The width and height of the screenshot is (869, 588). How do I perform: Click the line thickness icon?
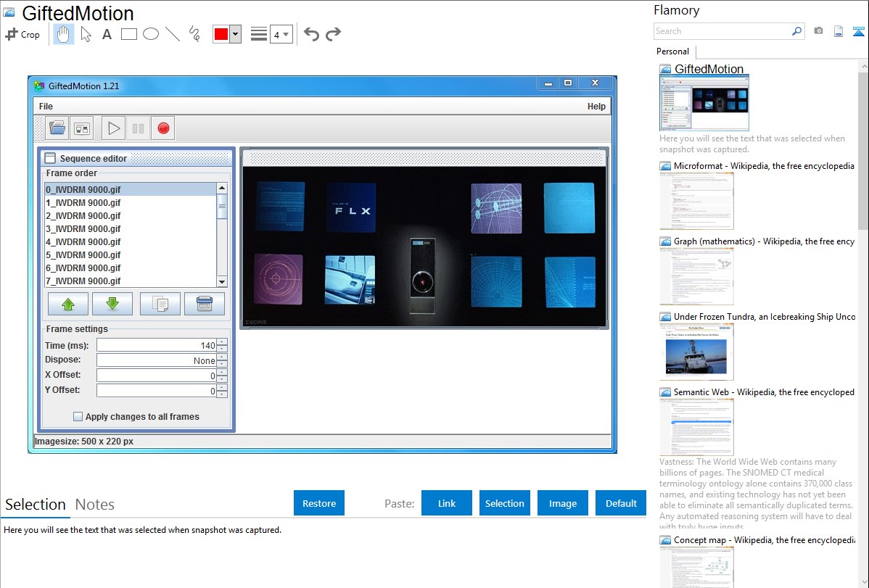click(259, 34)
